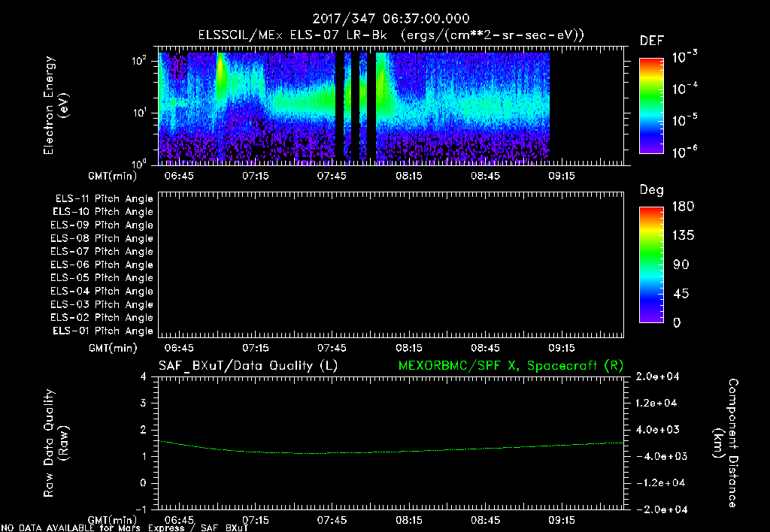Image resolution: width=770 pixels, height=532 pixels.
Task: Click the 10^-6 tick on DEF scale
Action: 684,152
